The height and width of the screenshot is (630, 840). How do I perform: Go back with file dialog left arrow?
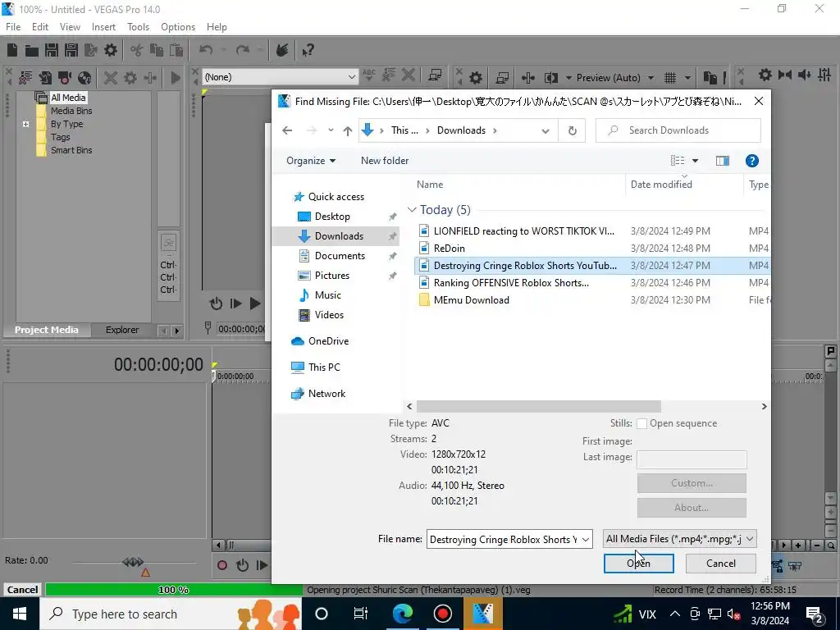click(287, 130)
